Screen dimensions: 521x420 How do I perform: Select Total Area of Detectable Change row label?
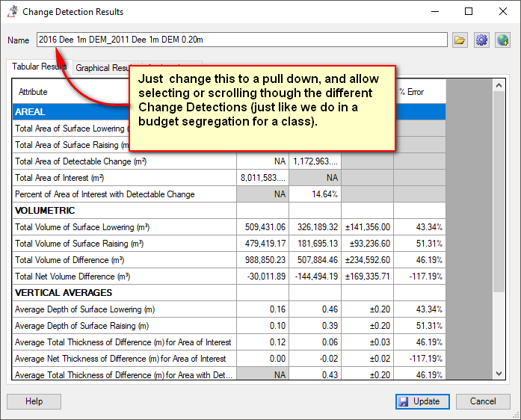[81, 161]
